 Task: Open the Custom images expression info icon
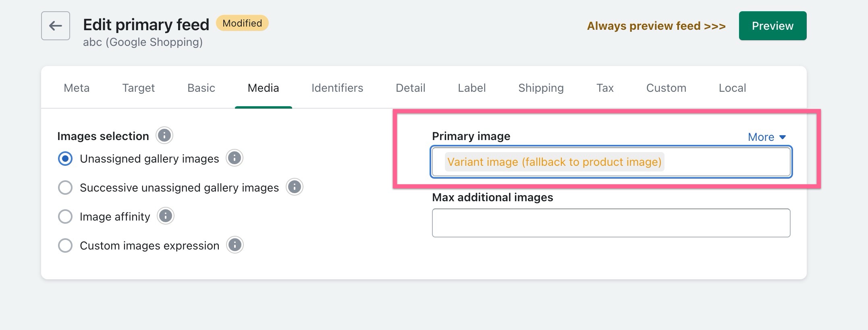pyautogui.click(x=235, y=245)
